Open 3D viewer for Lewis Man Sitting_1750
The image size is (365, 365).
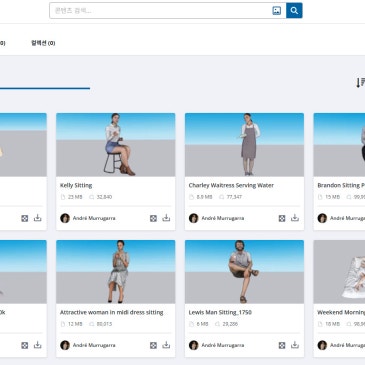click(x=282, y=345)
